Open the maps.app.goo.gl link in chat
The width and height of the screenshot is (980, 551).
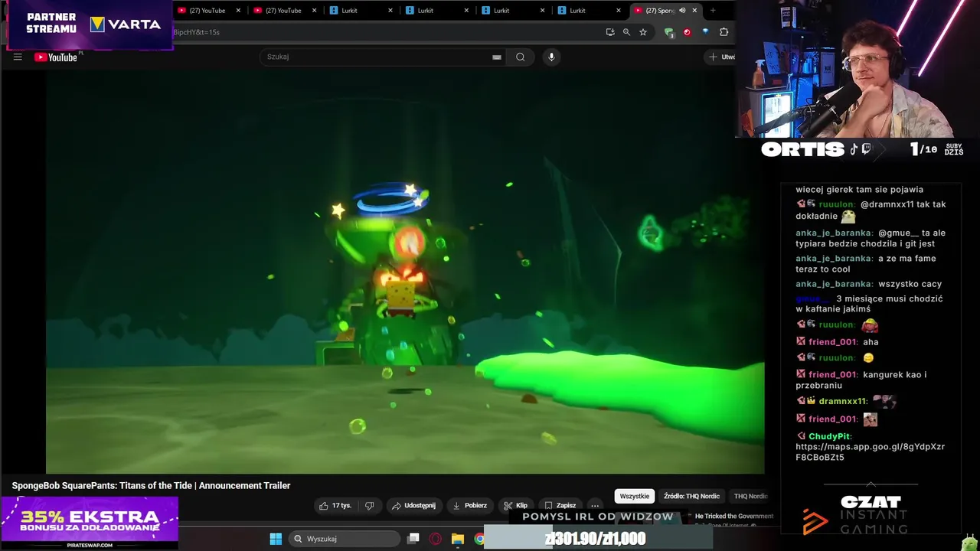pos(870,452)
